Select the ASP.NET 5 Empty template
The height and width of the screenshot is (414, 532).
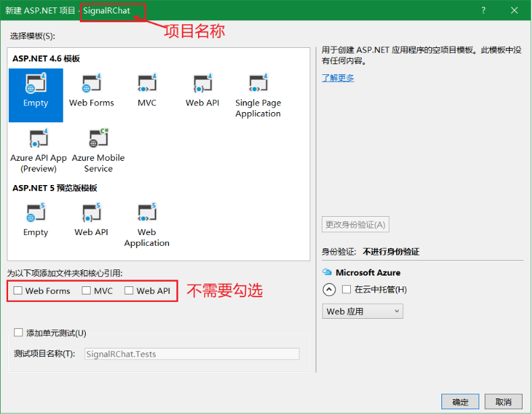[x=36, y=220]
